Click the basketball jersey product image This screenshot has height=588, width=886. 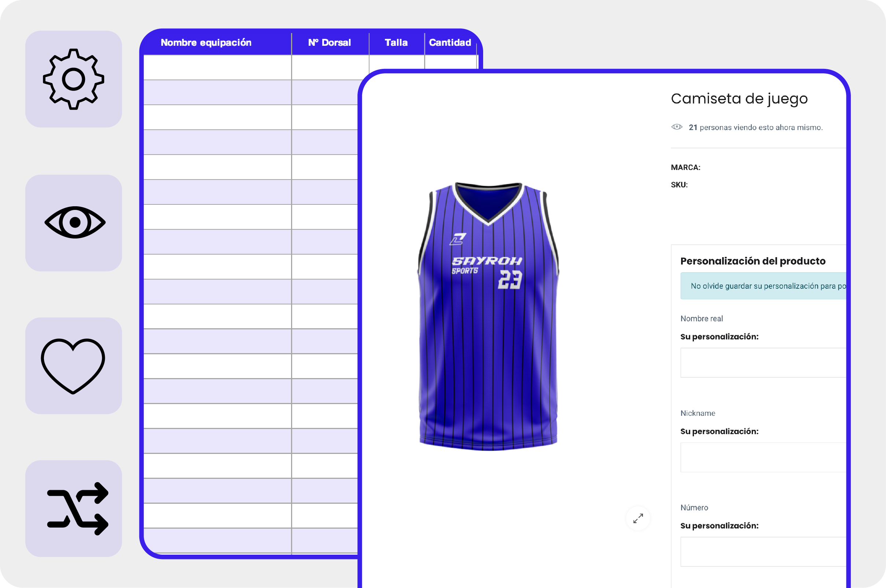click(x=488, y=316)
